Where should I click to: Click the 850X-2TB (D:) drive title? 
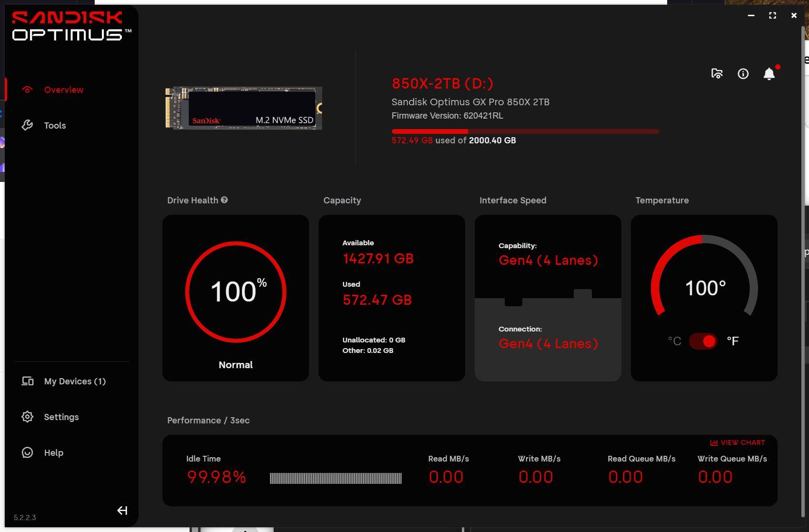coord(442,83)
